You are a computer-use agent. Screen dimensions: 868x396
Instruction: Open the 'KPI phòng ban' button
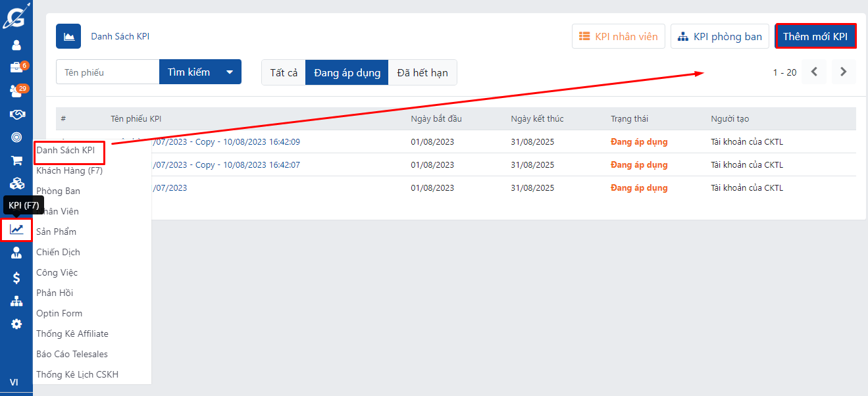(720, 37)
